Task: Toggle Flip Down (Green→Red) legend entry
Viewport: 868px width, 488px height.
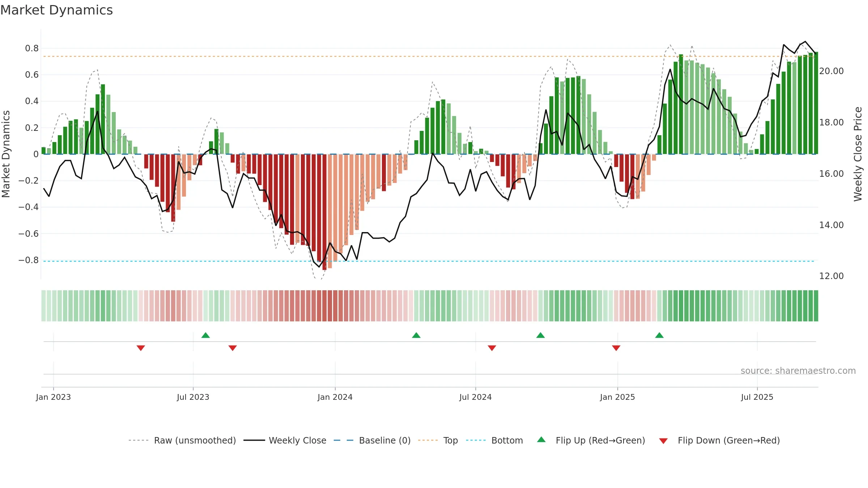Action: 719,440
